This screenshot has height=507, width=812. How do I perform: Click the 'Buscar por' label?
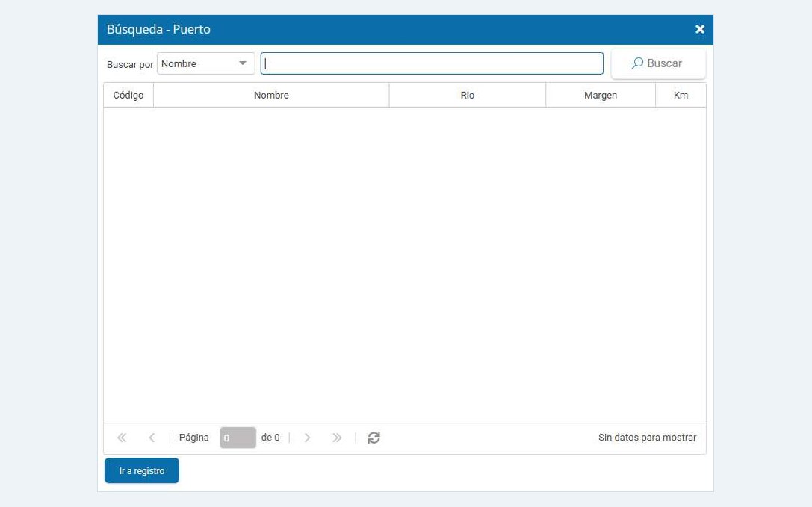click(130, 65)
